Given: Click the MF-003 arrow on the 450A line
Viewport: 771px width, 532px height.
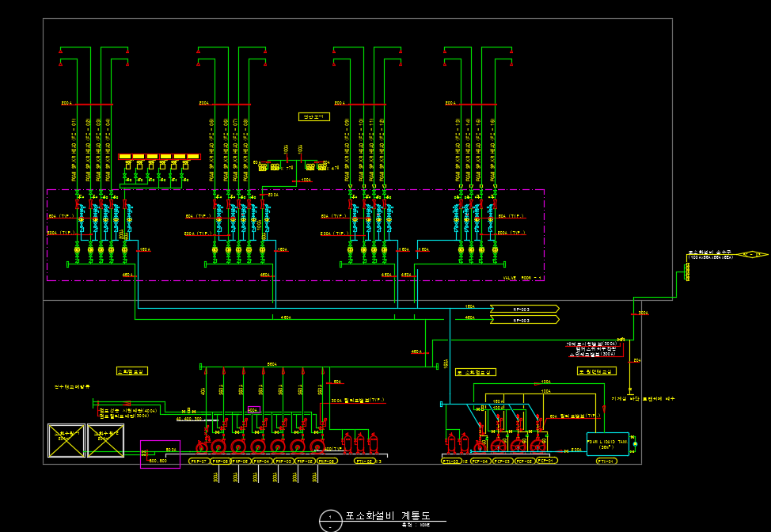Looking at the screenshot, I should [525, 320].
